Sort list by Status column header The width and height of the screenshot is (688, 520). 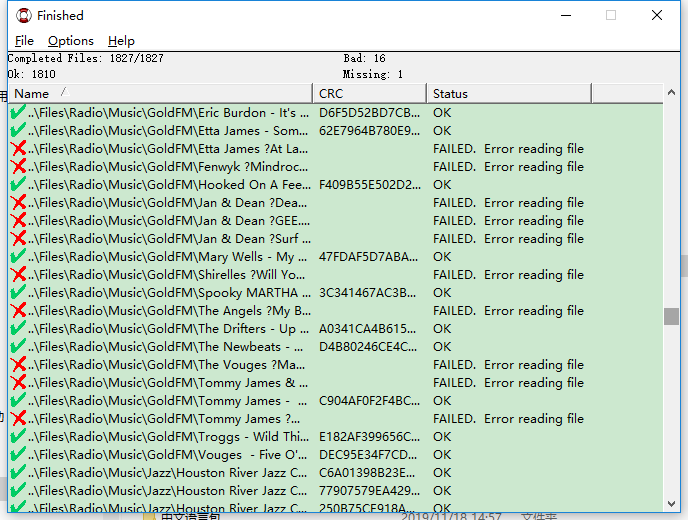(509, 94)
